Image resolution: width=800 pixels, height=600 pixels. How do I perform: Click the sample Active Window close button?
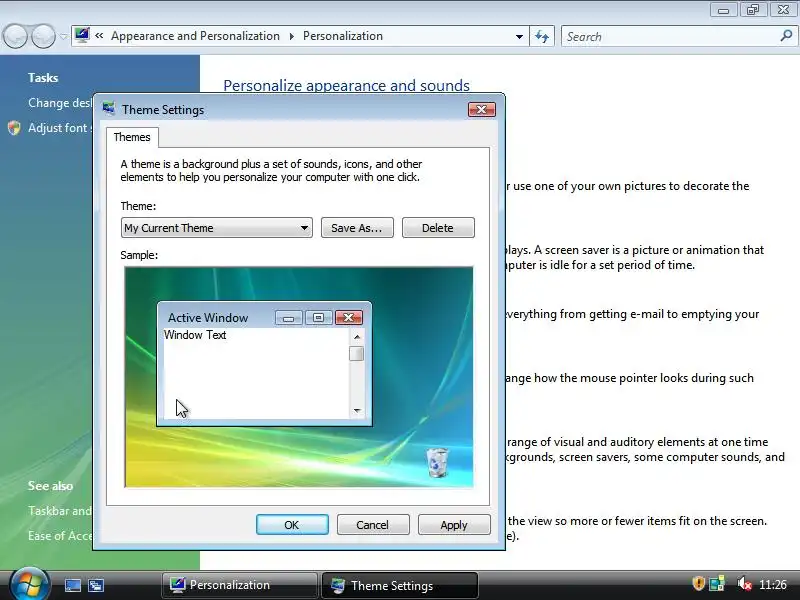(348, 318)
